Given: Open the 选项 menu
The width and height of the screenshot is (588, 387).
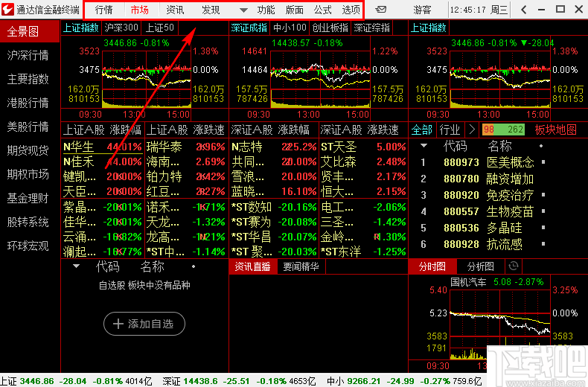Looking at the screenshot, I should click(x=351, y=10).
